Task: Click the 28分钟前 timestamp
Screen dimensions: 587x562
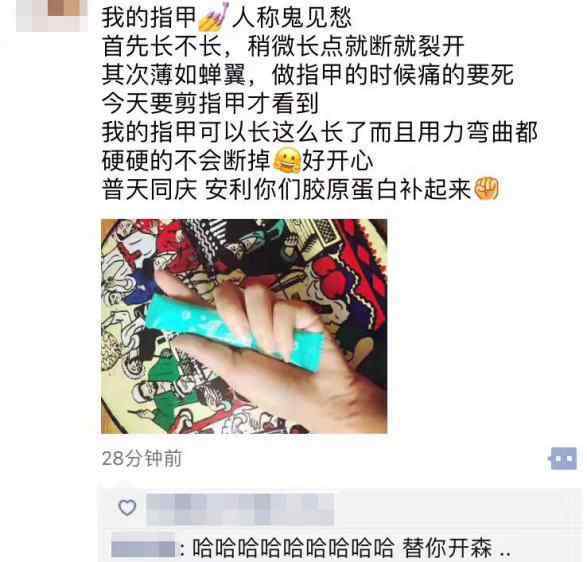Action: coord(142,458)
